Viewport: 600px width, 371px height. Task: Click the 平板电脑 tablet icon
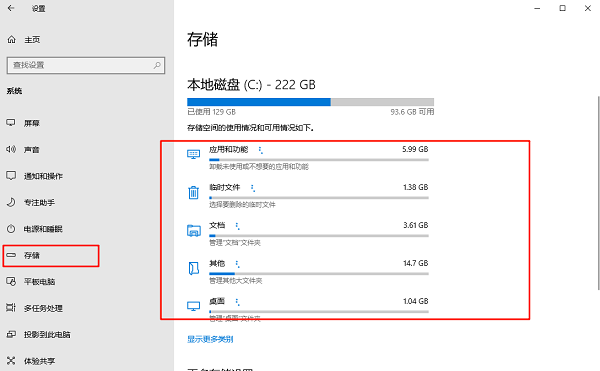11,282
